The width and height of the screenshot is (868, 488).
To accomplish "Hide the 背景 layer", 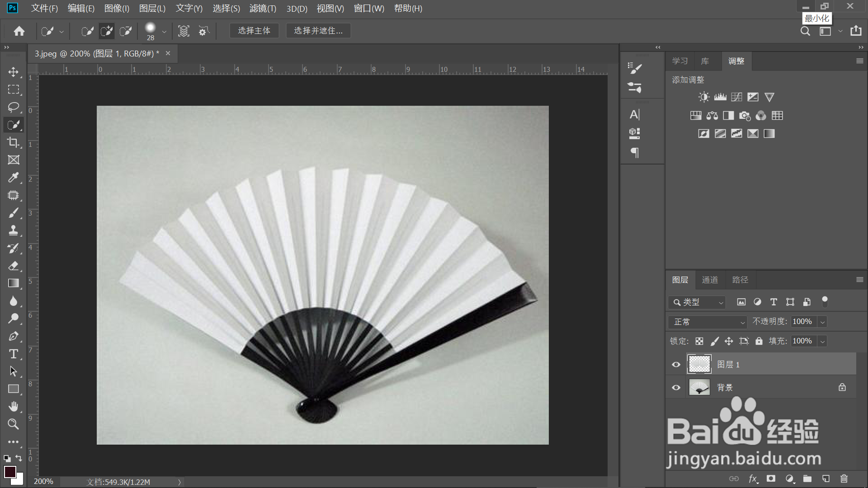I will pos(676,388).
